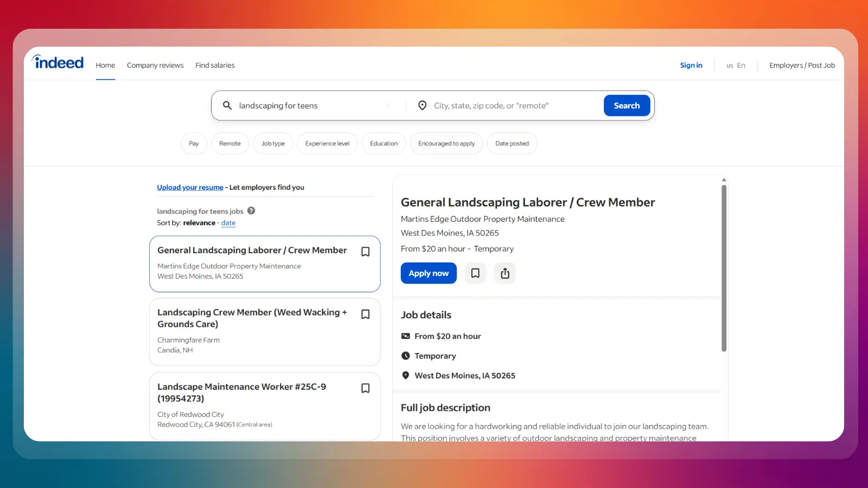The image size is (868, 488).
Task: Open Find salaries
Action: [x=215, y=66]
